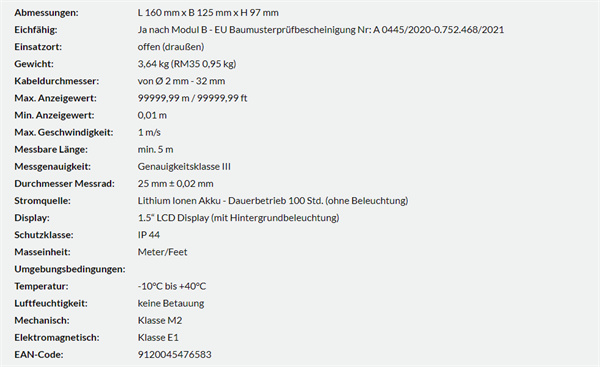Select the EU Baumusterprüfbescheinigung number text
600x367 pixels.
439,30
